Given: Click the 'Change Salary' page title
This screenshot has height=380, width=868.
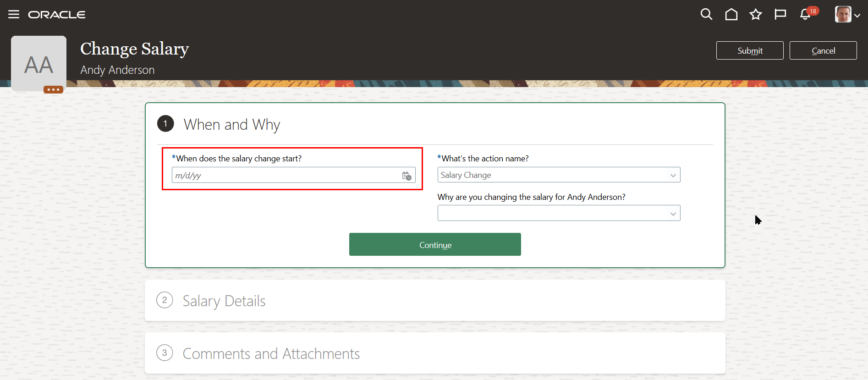Looking at the screenshot, I should point(135,49).
